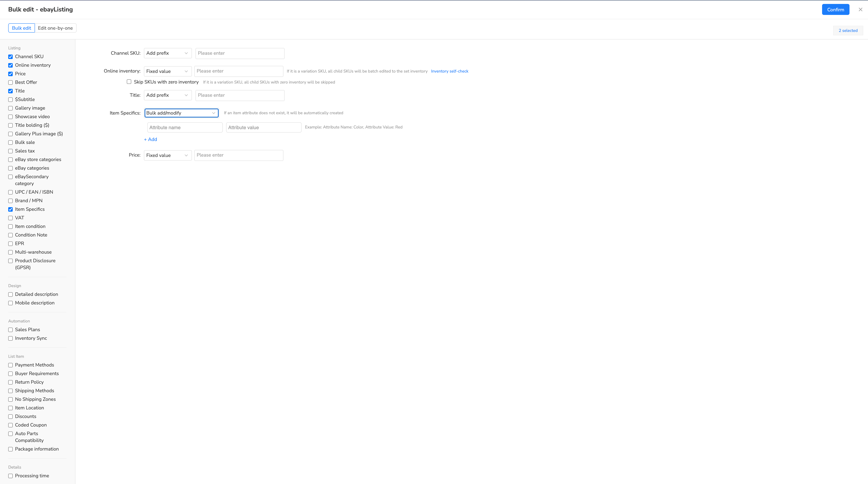
Task: Enable the Multi-warehouse checkbox
Action: click(x=10, y=252)
